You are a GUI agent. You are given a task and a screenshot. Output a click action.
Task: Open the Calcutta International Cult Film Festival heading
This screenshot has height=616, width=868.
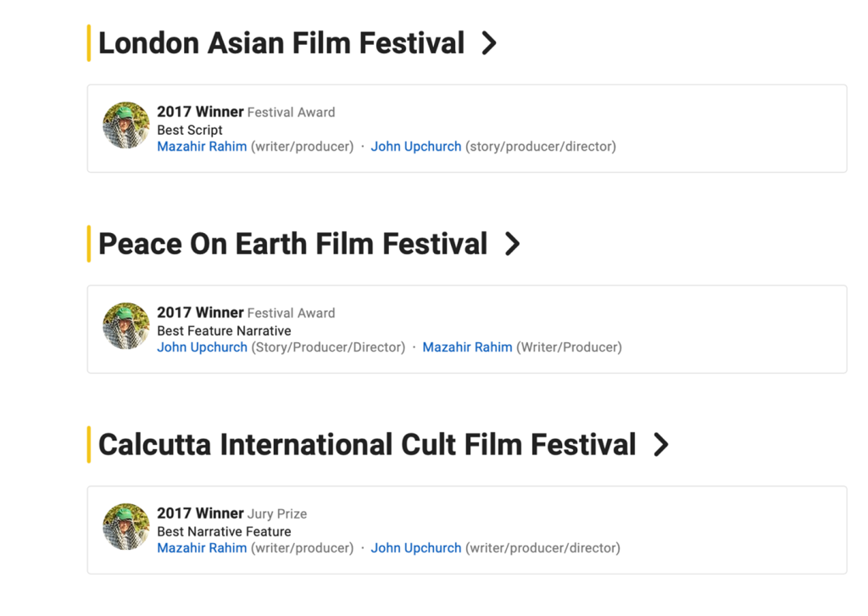point(367,445)
